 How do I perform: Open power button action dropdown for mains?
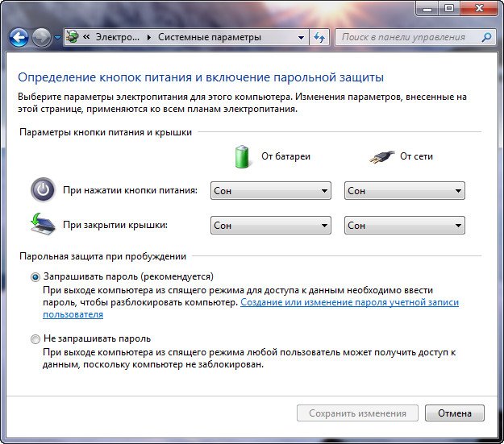tap(405, 190)
